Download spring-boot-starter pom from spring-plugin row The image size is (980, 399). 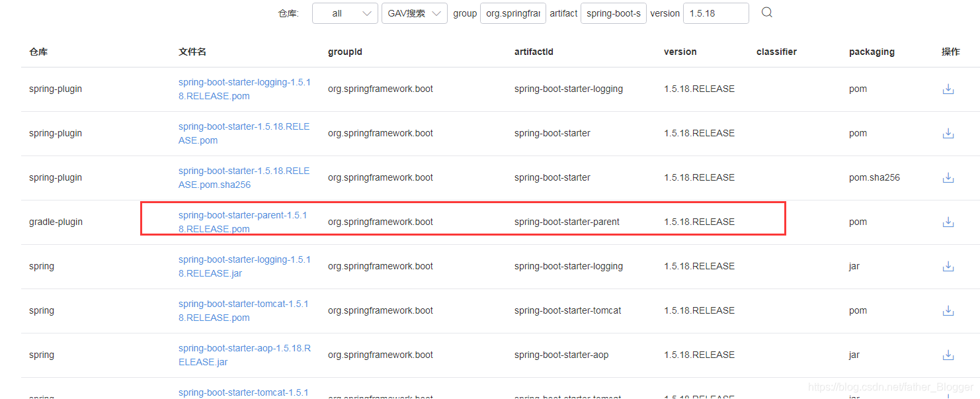click(x=948, y=133)
